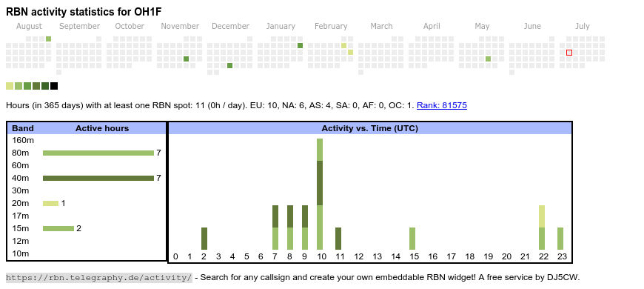Viewport: 644px width, 289px height.
Task: Click the activity bar at hour 9
Action: click(x=305, y=227)
